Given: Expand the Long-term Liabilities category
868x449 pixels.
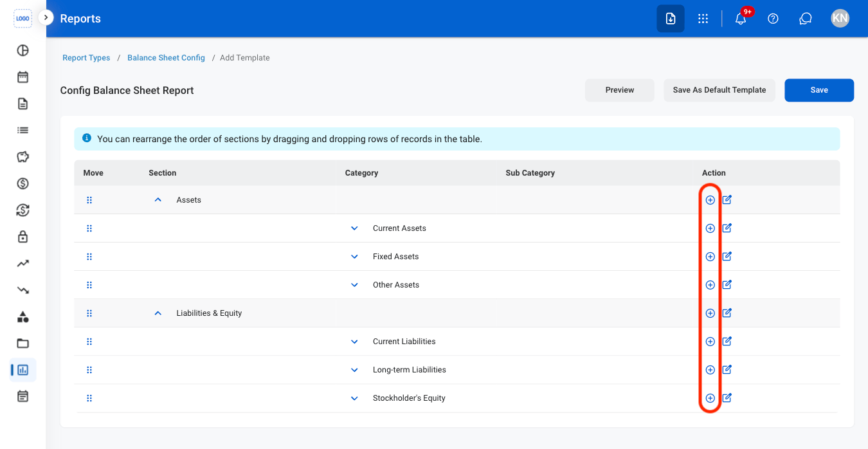Looking at the screenshot, I should pyautogui.click(x=354, y=370).
